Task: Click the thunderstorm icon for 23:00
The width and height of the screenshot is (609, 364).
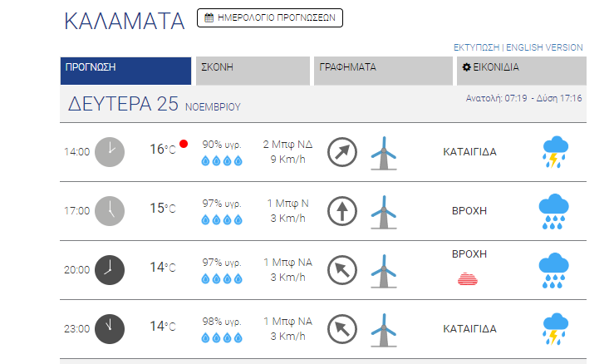Action: tap(555, 329)
